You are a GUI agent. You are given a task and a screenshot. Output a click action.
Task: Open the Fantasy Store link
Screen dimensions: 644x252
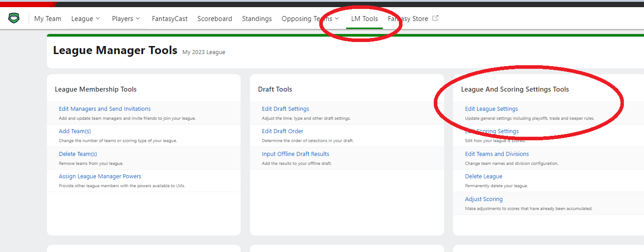[x=408, y=19]
